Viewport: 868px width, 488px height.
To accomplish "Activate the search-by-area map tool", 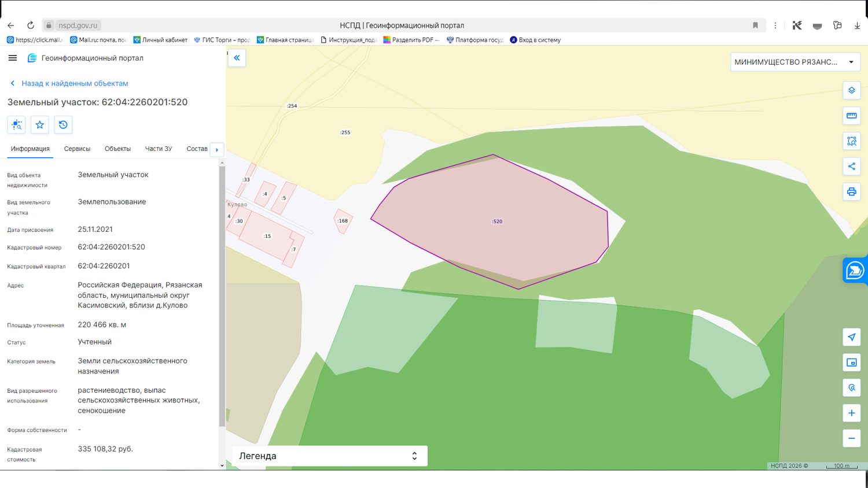I will pos(852,141).
